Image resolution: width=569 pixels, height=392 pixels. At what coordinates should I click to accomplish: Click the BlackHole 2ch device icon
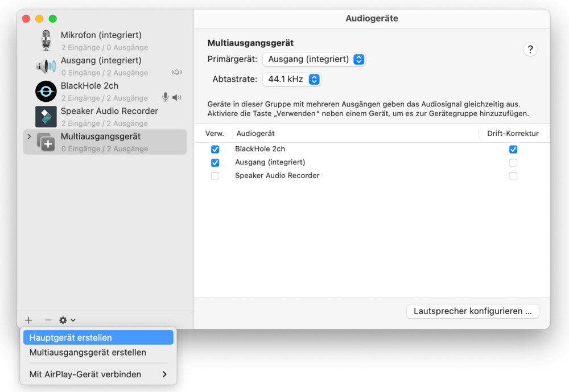[46, 91]
